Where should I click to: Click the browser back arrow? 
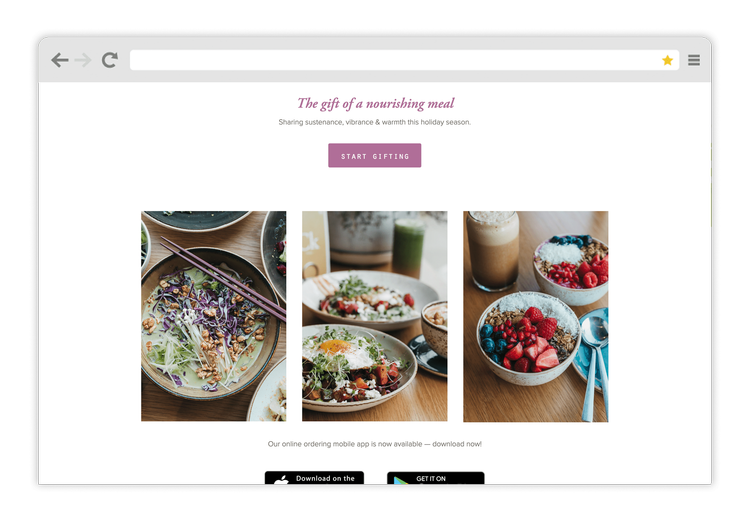point(60,60)
